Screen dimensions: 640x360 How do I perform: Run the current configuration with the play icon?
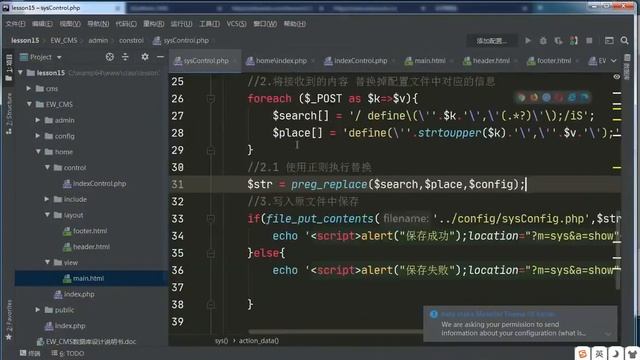click(x=528, y=40)
